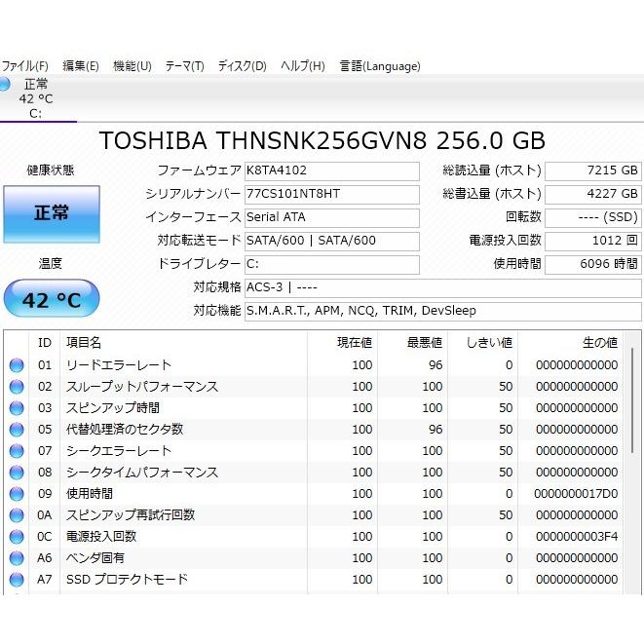
Task: Click the 最悪値 column header
Action: click(412, 343)
